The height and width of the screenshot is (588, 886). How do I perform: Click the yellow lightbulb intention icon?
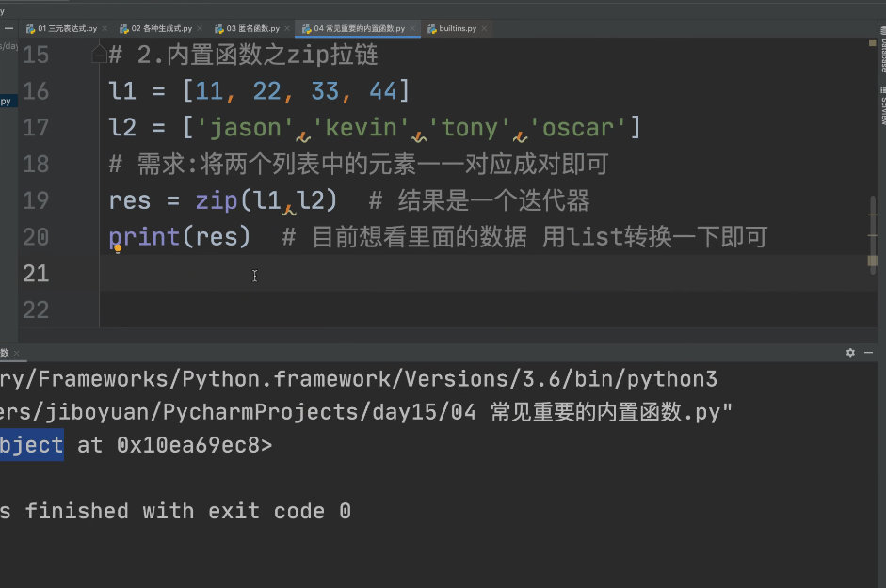[118, 249]
